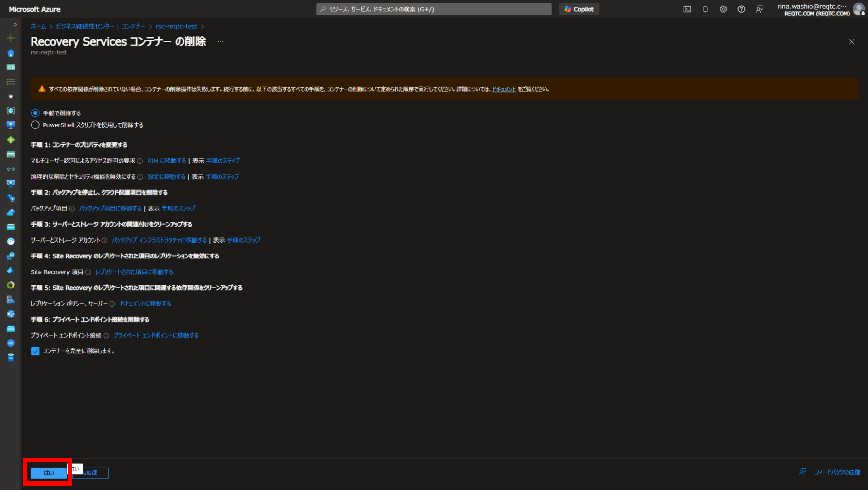868x490 pixels.
Task: Click the top bar feedback icon
Action: click(x=759, y=9)
